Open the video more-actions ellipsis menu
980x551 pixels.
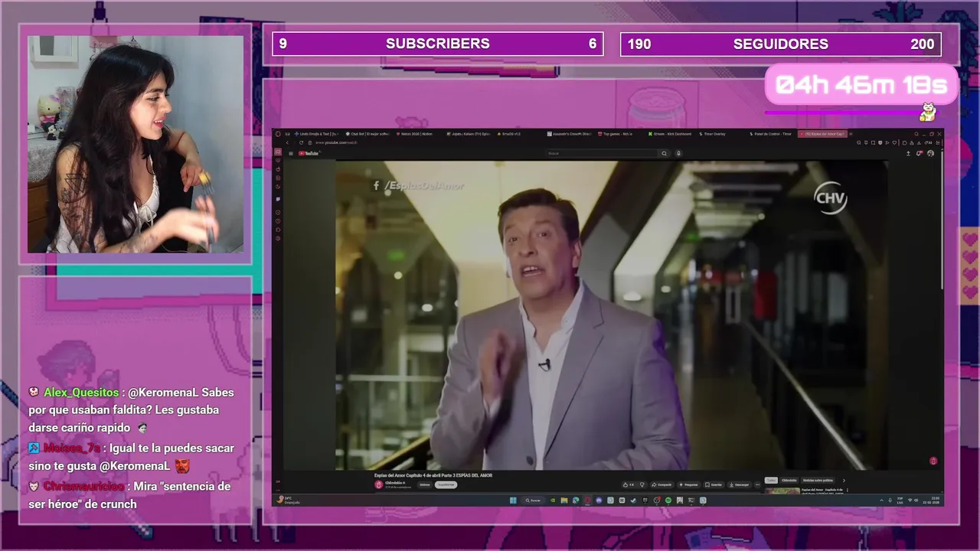pyautogui.click(x=757, y=484)
